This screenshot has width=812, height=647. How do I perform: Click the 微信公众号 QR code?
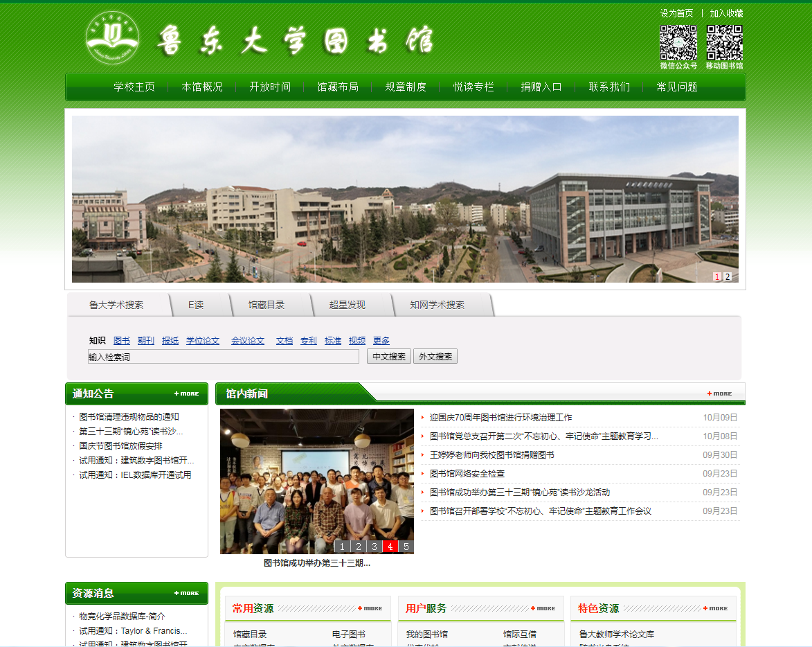pos(678,43)
